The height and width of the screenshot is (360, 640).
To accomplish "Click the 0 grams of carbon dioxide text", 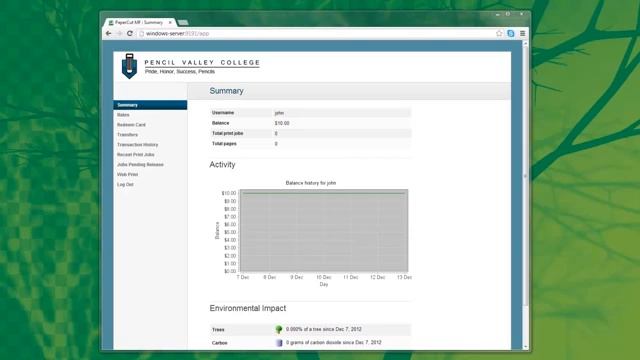I will pyautogui.click(x=333, y=342).
